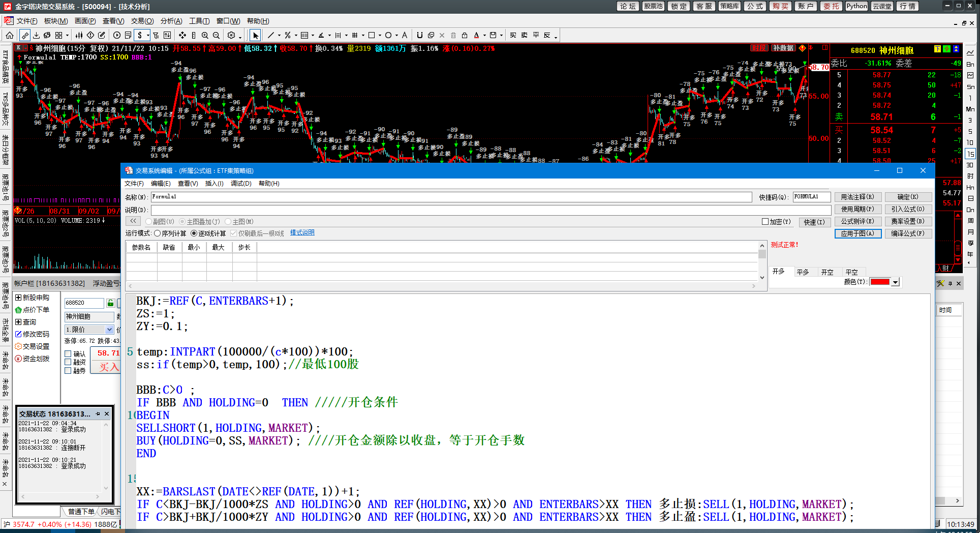Check the 确认 checkbox in order panel
This screenshot has height=533, width=980.
[68, 354]
